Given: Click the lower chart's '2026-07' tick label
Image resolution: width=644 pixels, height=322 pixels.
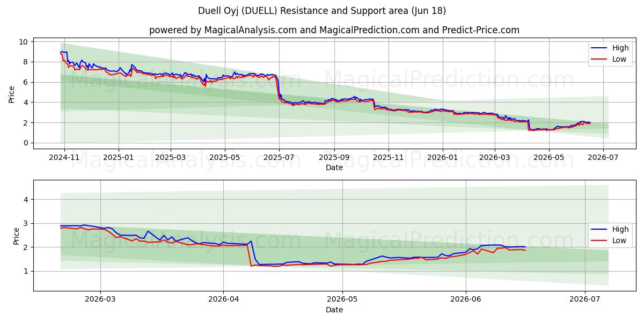Looking at the screenshot, I should click(x=585, y=299).
